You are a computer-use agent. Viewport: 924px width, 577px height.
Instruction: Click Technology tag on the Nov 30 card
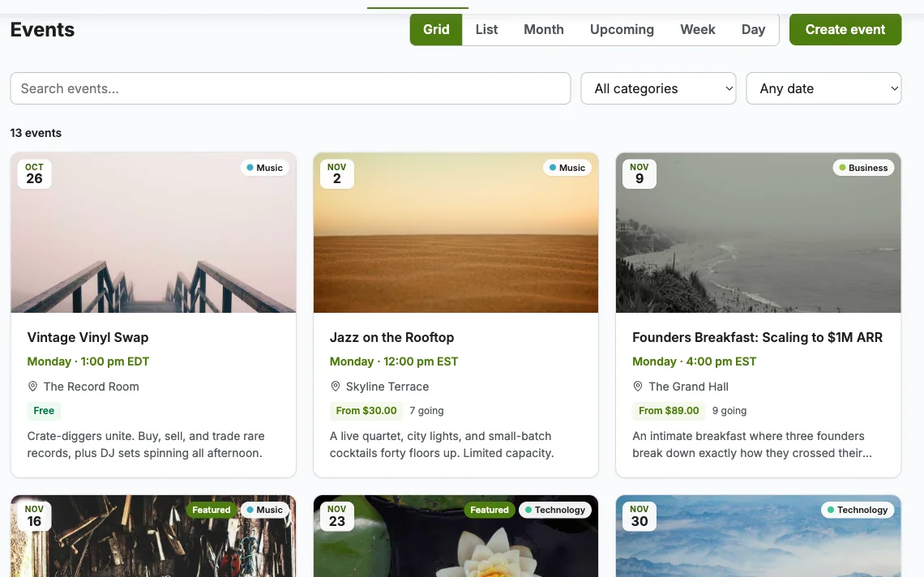858,510
